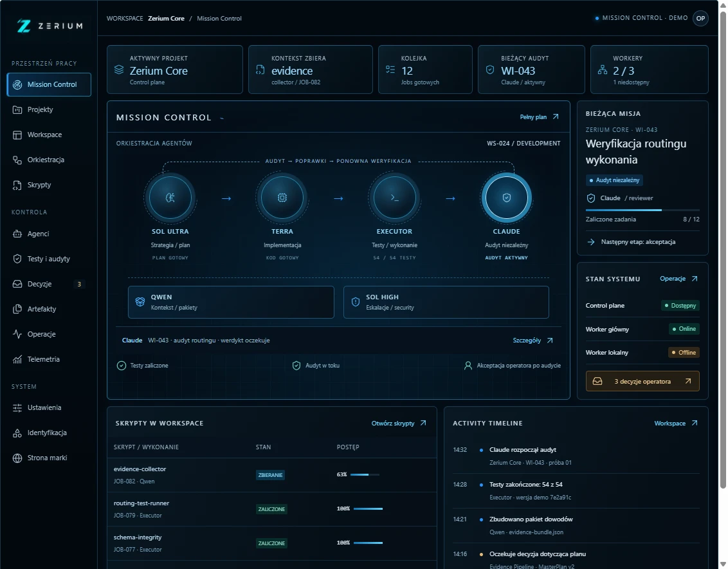Screen dimensions: 728x569
Task: Click the Offline status for Worker lokalny
Action: click(684, 353)
